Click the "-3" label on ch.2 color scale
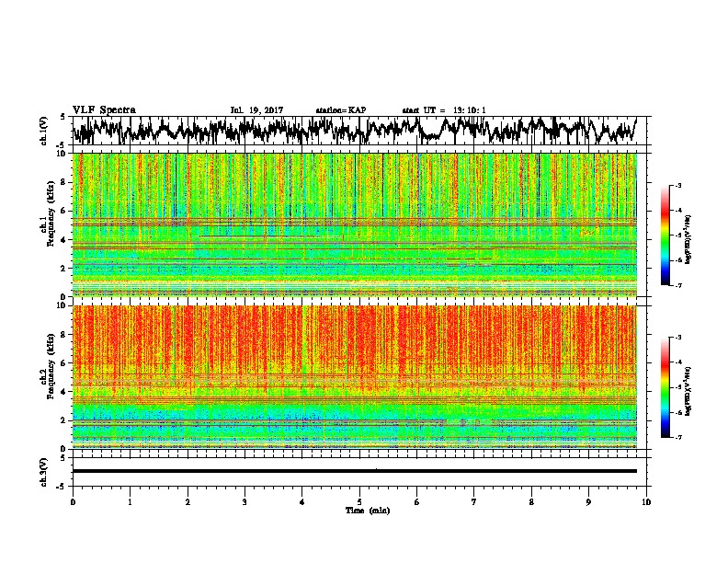 [678, 338]
